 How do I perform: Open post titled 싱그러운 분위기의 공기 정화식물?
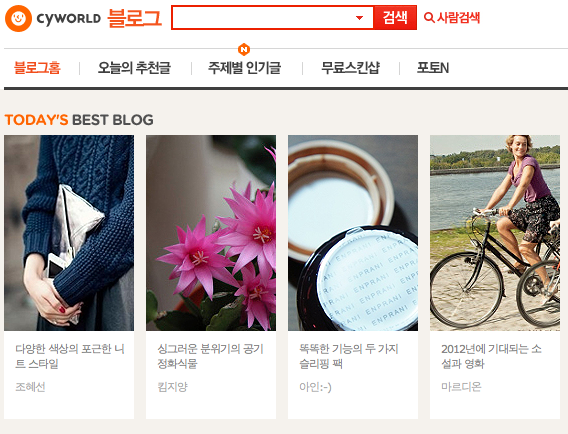point(210,356)
